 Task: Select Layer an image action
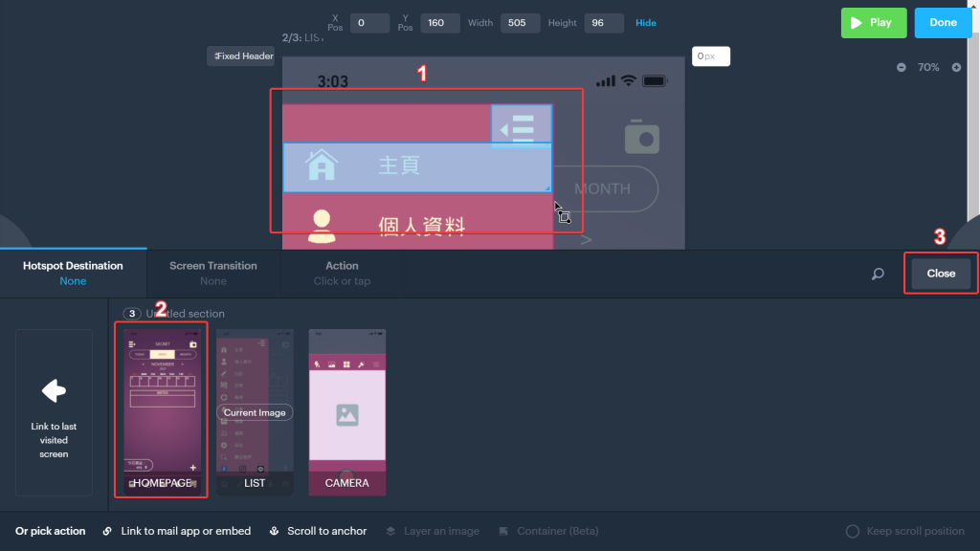[x=433, y=531]
